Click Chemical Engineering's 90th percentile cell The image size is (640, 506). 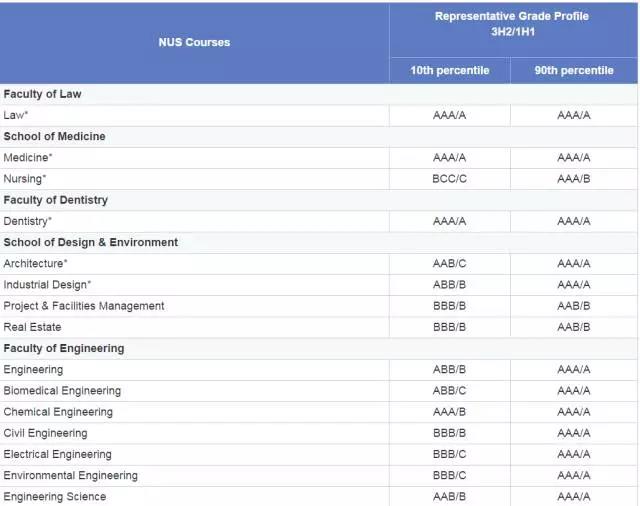pyautogui.click(x=574, y=412)
